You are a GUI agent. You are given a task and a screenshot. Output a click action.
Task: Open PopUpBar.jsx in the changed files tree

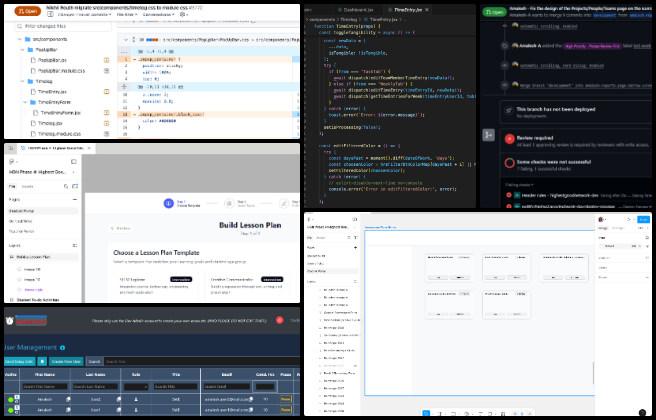point(51,62)
